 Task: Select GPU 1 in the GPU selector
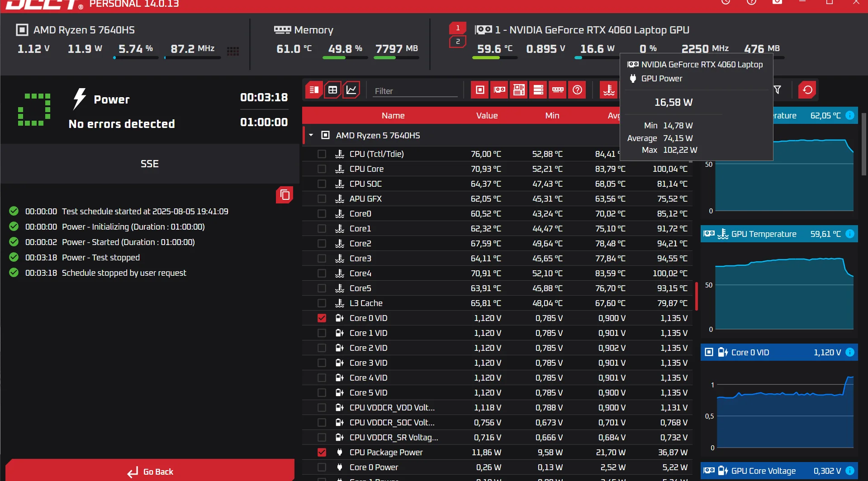point(457,28)
